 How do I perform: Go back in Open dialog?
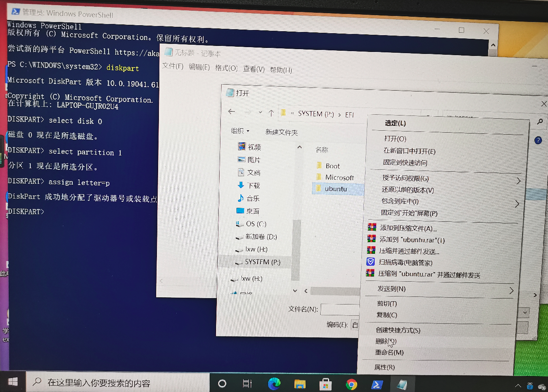pyautogui.click(x=232, y=111)
